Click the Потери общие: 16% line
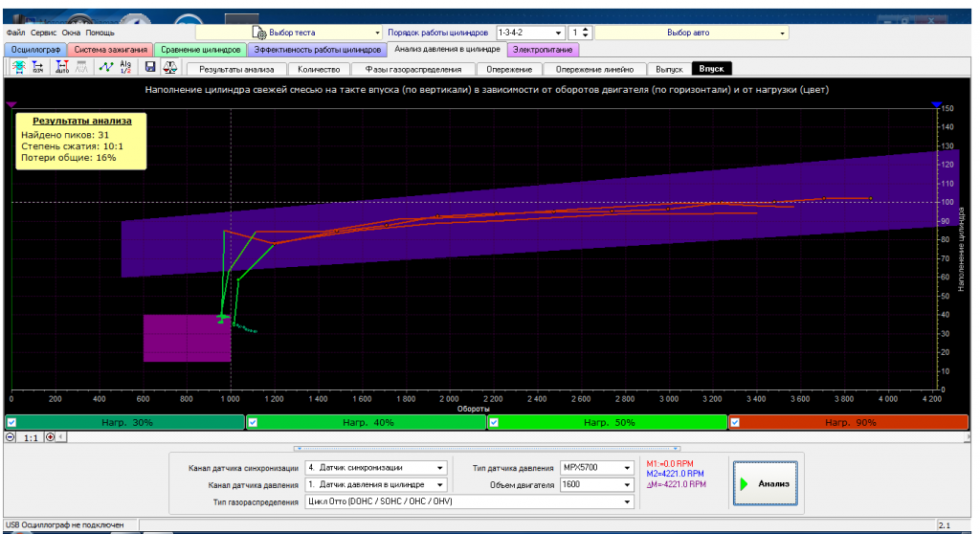This screenshot has height=534, width=980. 69,158
